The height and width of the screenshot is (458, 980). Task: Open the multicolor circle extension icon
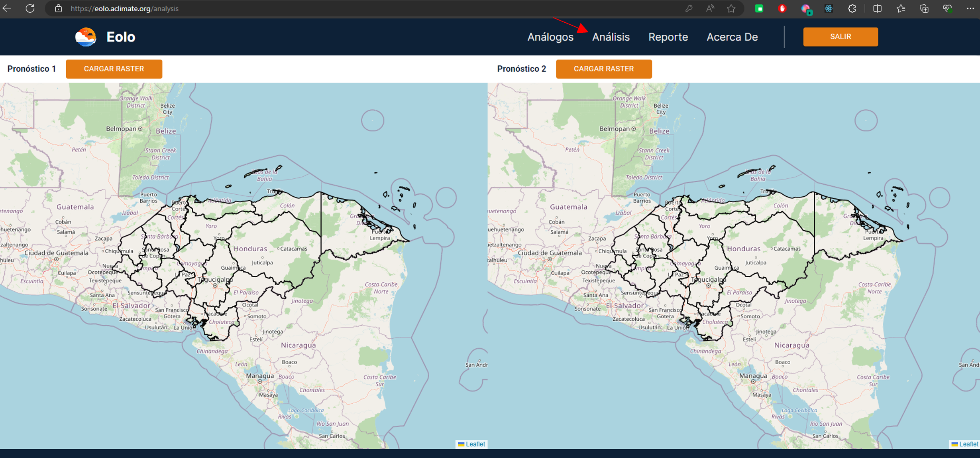point(806,9)
